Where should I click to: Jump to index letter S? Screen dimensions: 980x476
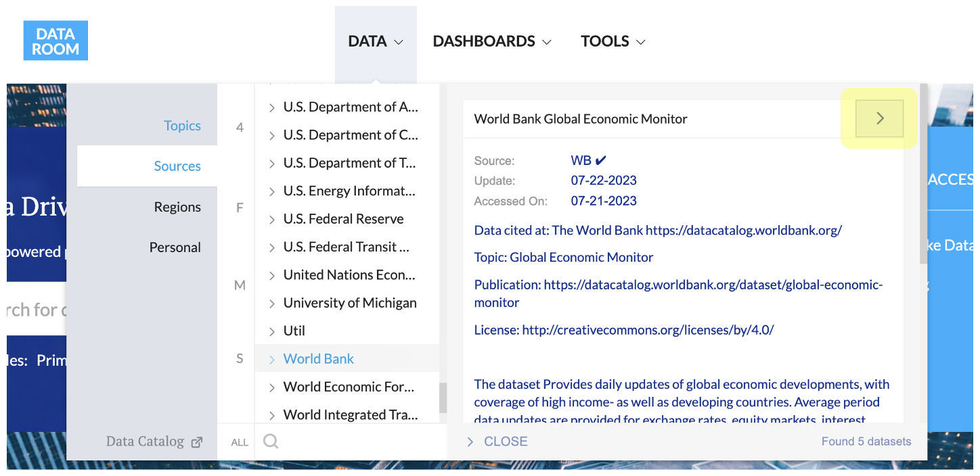(x=240, y=359)
